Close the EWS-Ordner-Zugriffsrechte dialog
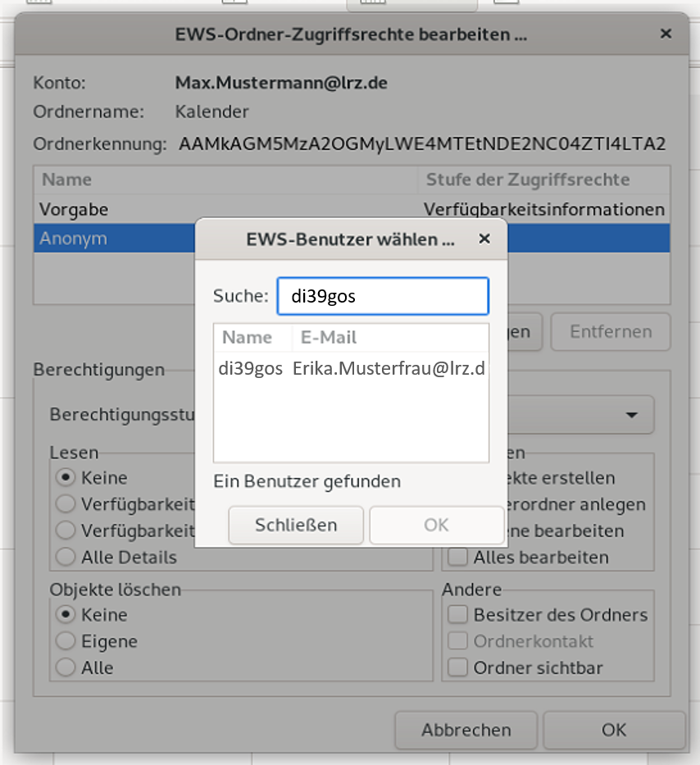 [x=666, y=34]
